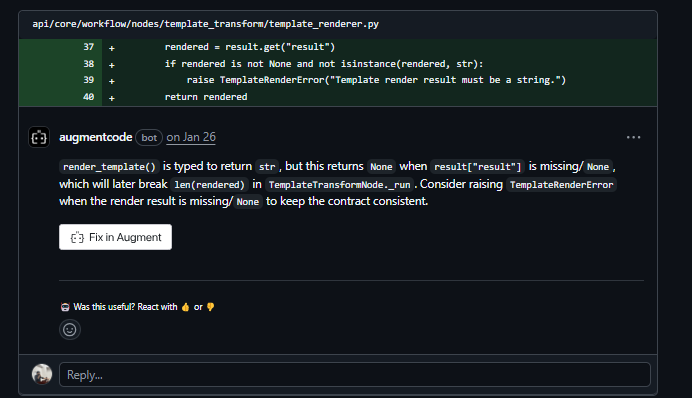
Task: Click the render_template() inline code
Action: point(109,167)
